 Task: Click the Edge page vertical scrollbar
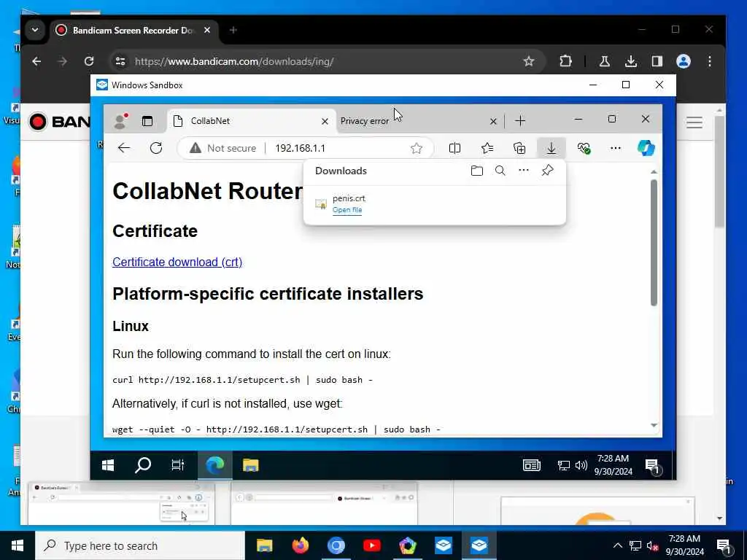tap(654, 242)
